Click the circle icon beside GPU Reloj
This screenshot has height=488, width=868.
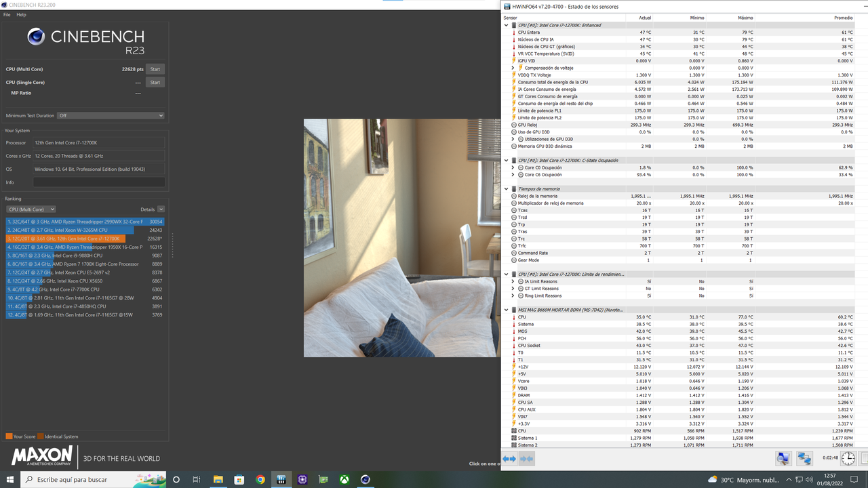pos(513,125)
